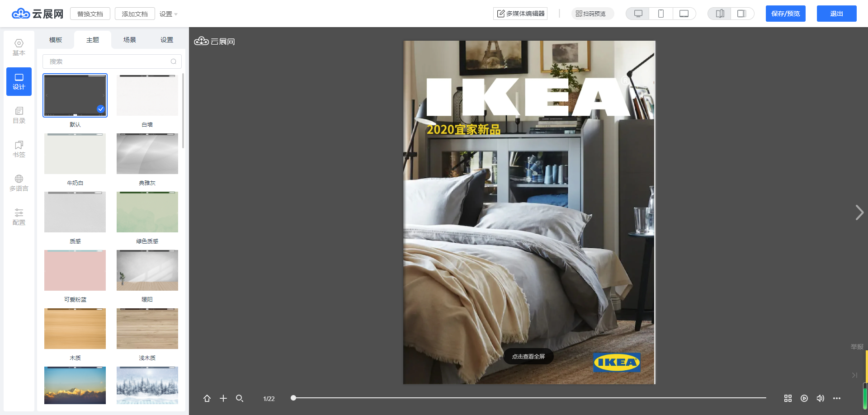Open the multi-language (多语言) sidebar panel
The image size is (868, 415).
pos(19,183)
